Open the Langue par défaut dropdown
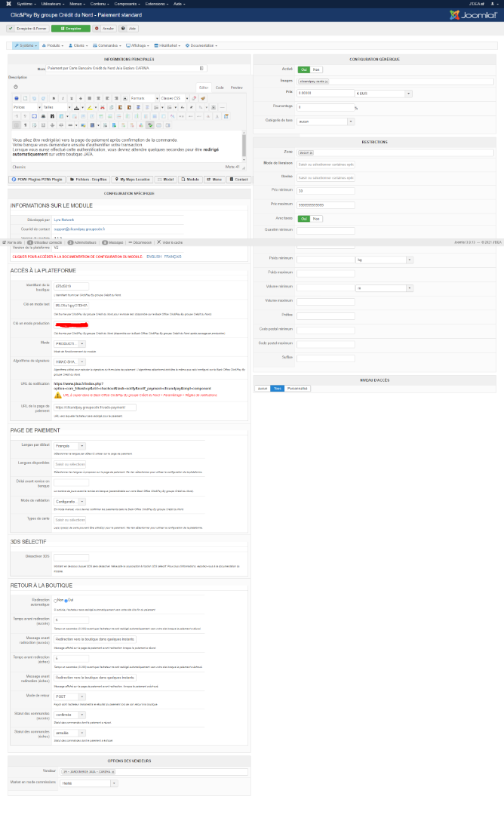The height and width of the screenshot is (815, 504). click(x=69, y=446)
